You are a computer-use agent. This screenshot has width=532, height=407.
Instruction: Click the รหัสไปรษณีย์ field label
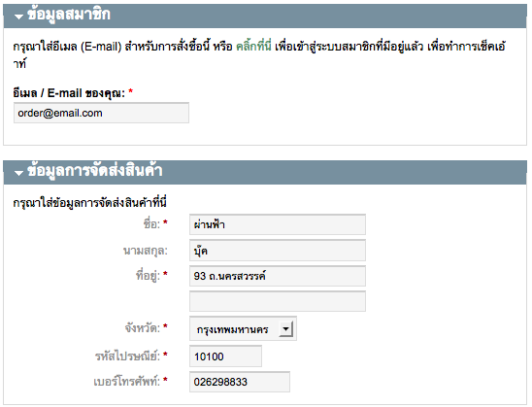point(127,356)
